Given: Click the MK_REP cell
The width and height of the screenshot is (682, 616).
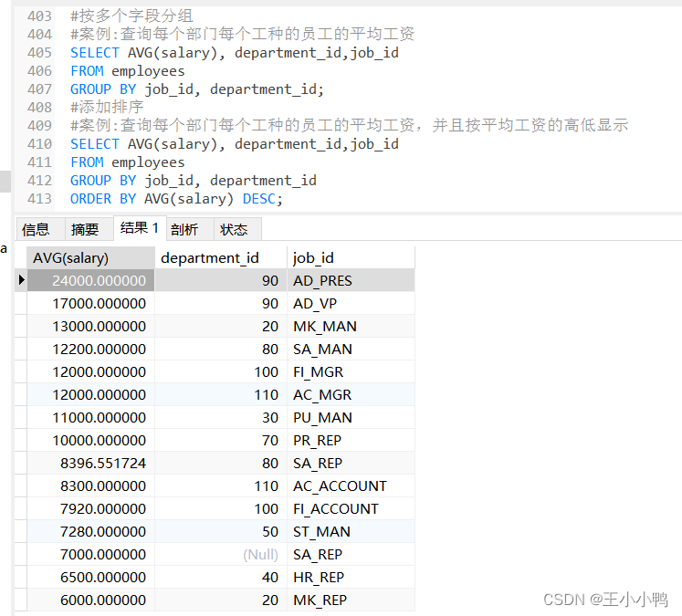Looking at the screenshot, I should click(x=351, y=600).
